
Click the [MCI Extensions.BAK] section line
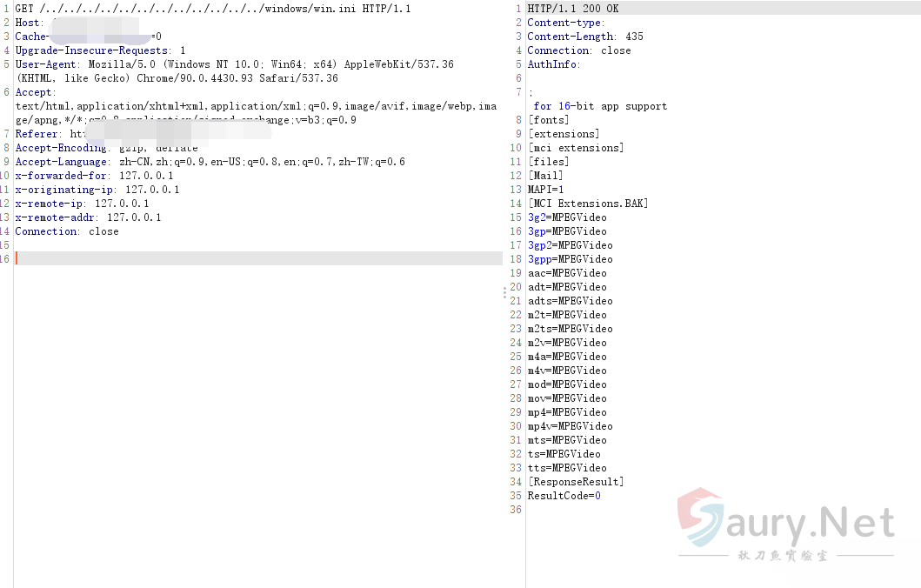pos(588,204)
